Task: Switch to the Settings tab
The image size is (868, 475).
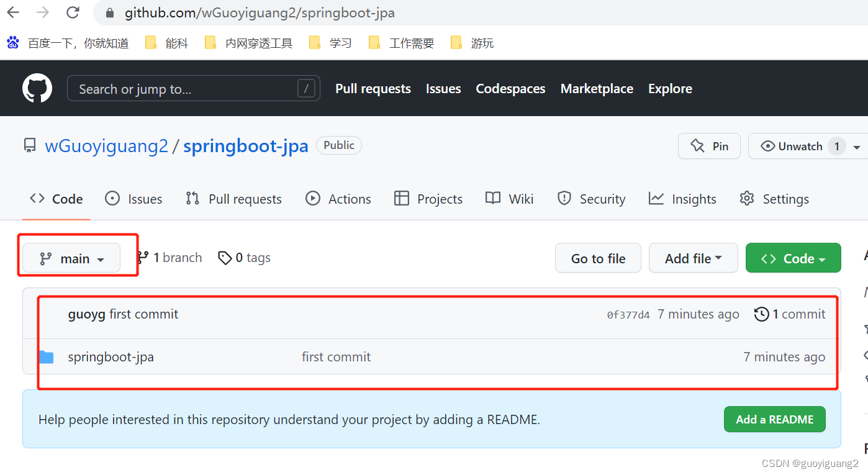Action: pyautogui.click(x=774, y=199)
